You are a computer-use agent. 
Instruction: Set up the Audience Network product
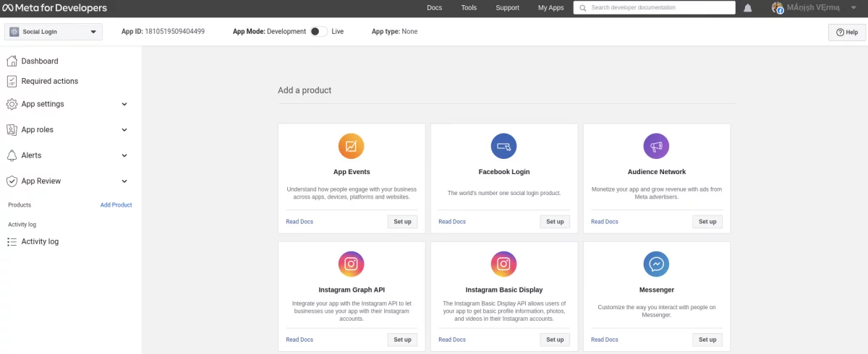[x=707, y=222]
